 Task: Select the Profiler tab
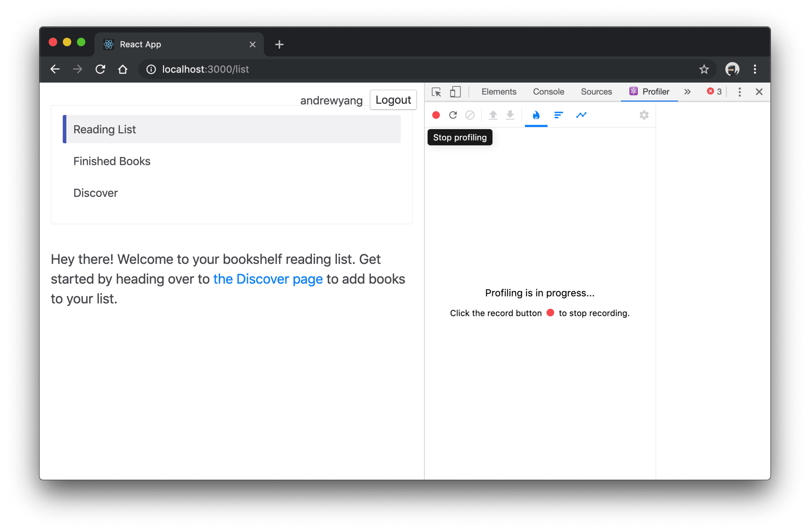(649, 92)
